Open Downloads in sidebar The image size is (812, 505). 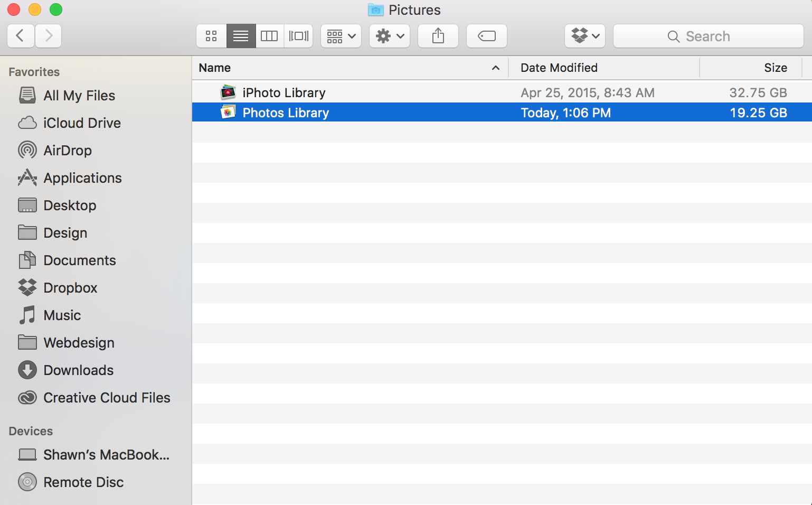coord(78,370)
